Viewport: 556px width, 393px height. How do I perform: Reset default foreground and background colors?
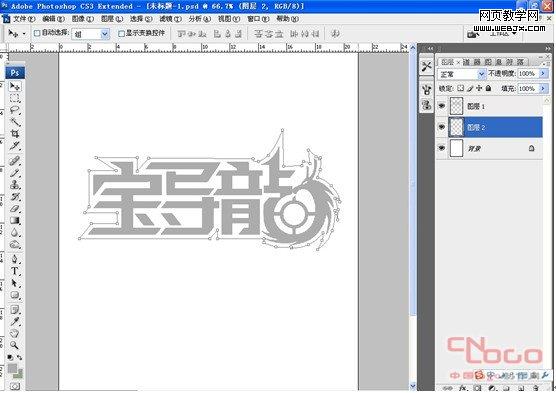(11, 358)
